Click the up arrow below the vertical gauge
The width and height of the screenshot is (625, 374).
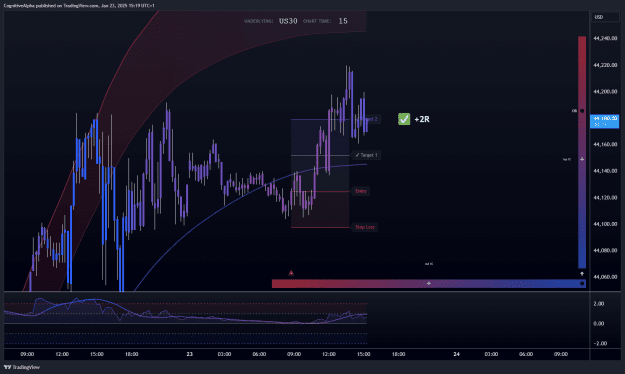(x=582, y=274)
